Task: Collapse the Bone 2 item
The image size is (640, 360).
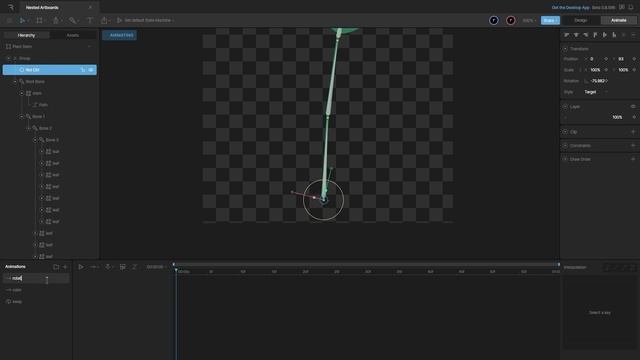Action: click(29, 128)
